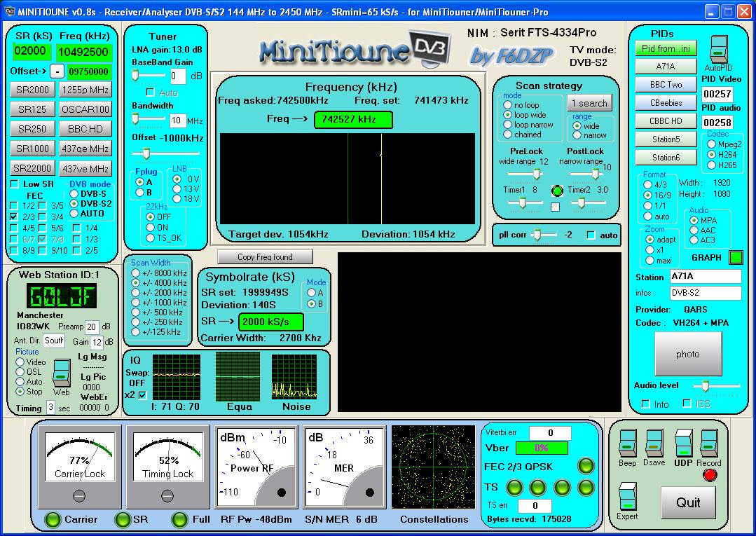The height and width of the screenshot is (536, 756).
Task: Click the MiniTioune DVB logo
Action: 356,49
